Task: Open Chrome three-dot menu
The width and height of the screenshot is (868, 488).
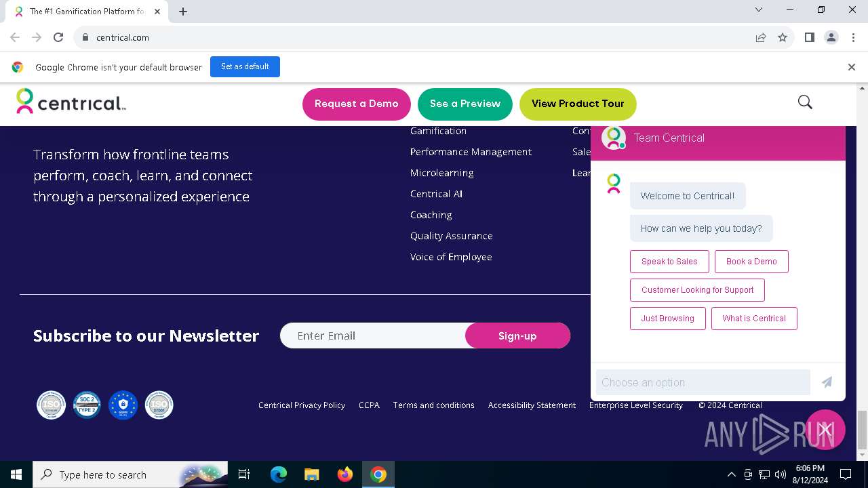Action: [852, 38]
